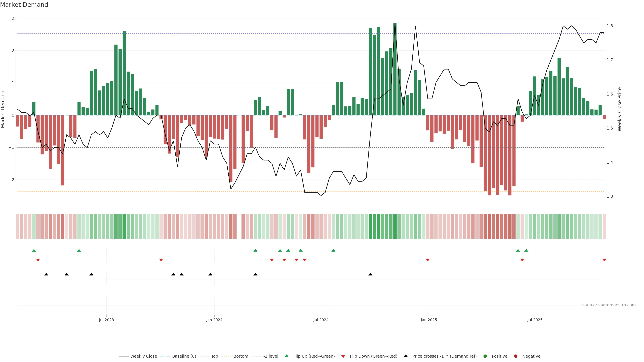Click the leftmost green Flip Up marker
The image size is (644, 362).
pos(34,250)
